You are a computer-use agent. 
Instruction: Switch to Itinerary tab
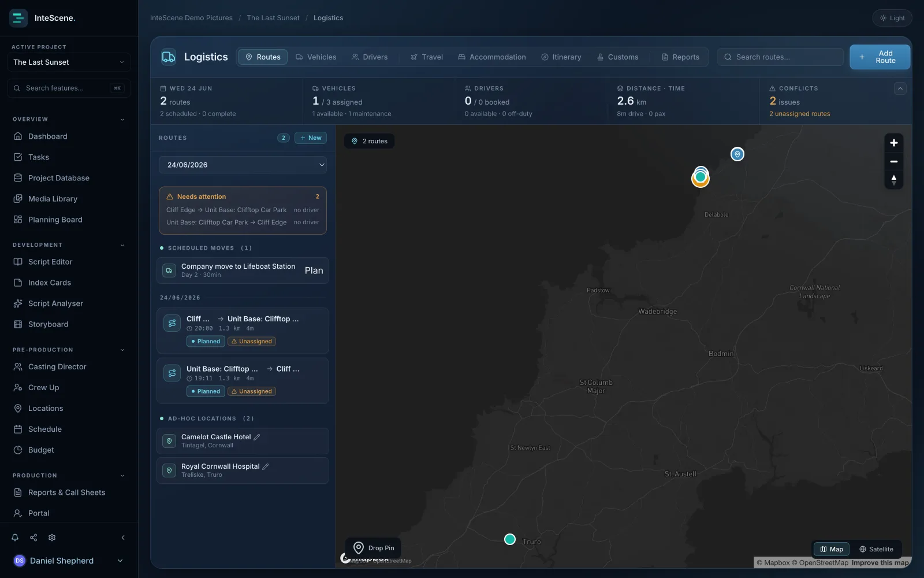561,57
